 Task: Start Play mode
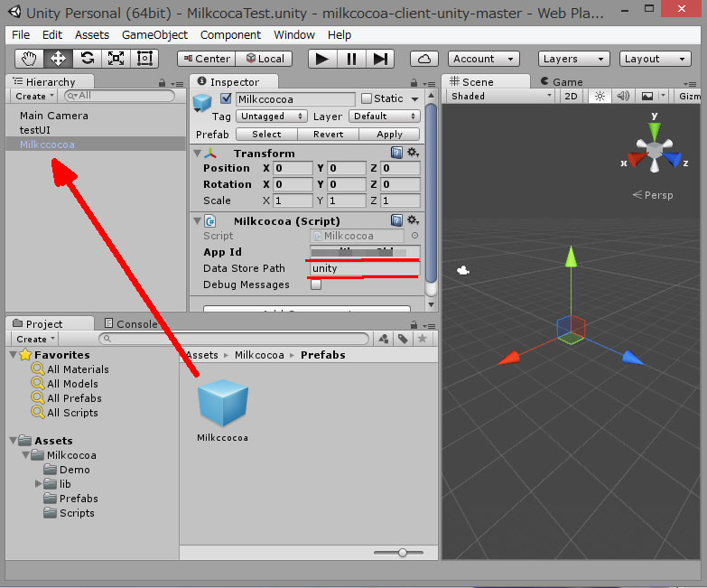322,59
